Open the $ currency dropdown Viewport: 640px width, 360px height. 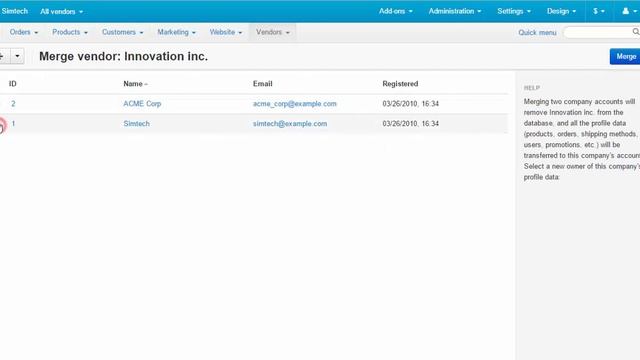pos(599,11)
